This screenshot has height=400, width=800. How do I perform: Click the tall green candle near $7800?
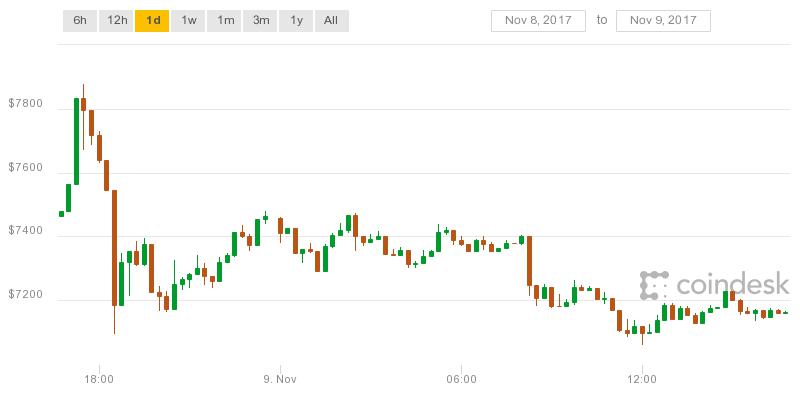77,140
